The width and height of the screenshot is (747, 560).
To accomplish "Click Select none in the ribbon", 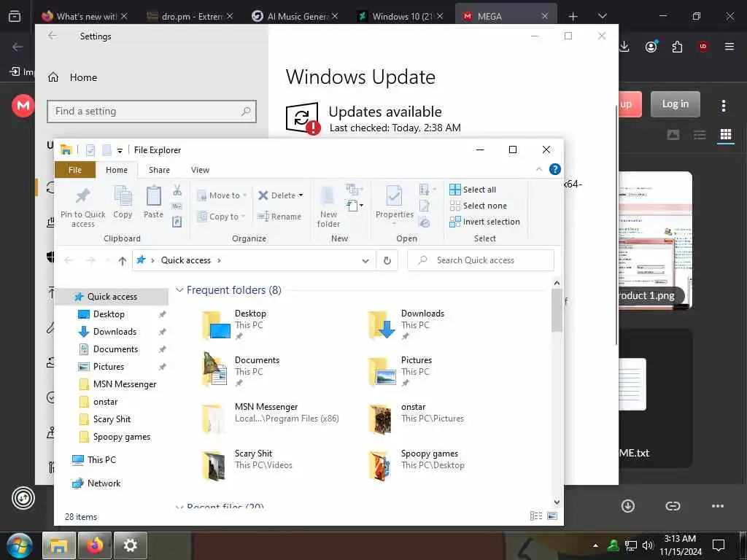I will coord(479,206).
